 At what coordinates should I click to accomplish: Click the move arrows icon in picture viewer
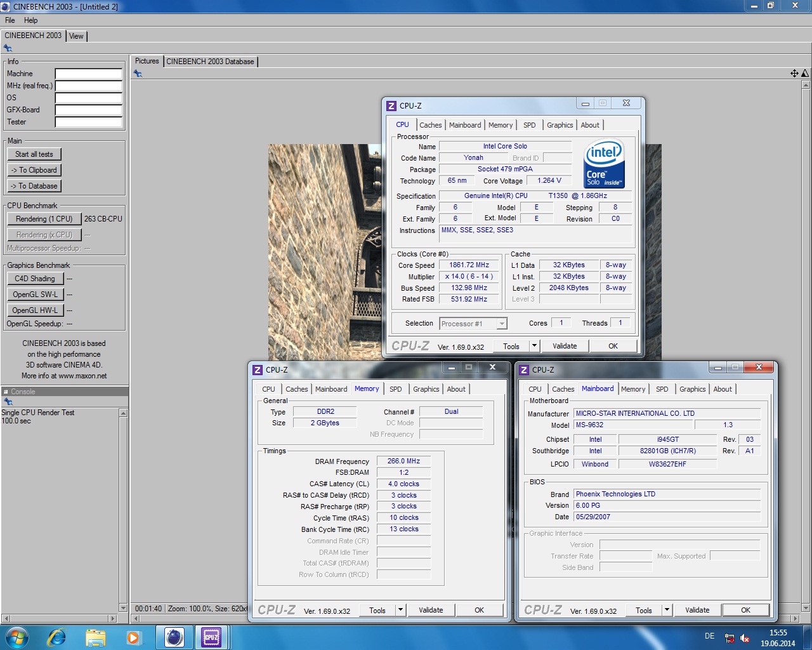coord(794,74)
